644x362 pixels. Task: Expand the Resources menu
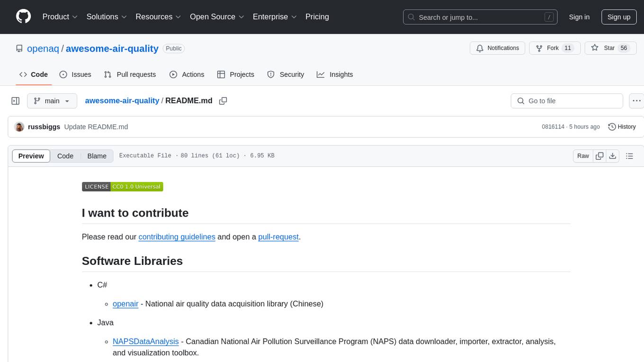pos(159,17)
